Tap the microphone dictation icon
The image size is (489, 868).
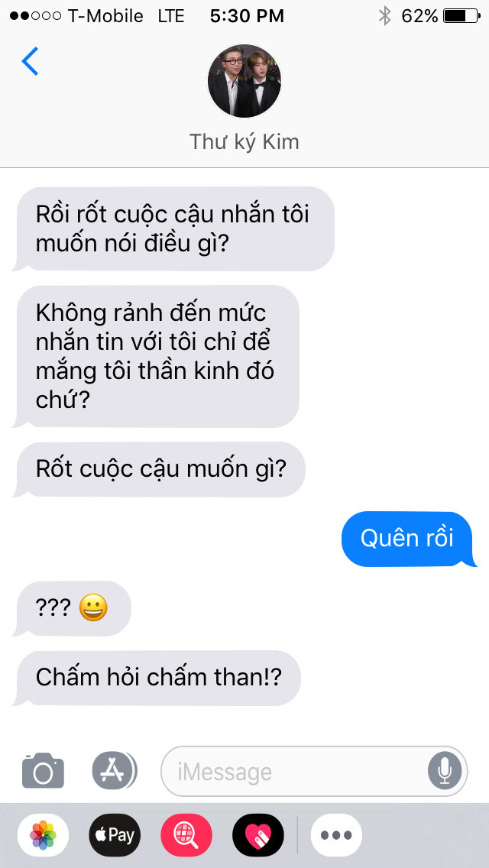(x=445, y=771)
